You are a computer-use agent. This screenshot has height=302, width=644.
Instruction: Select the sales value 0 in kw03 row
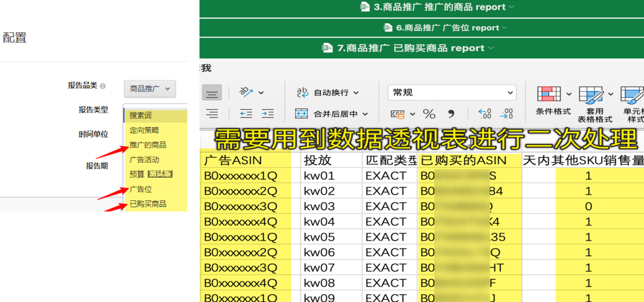tap(589, 207)
